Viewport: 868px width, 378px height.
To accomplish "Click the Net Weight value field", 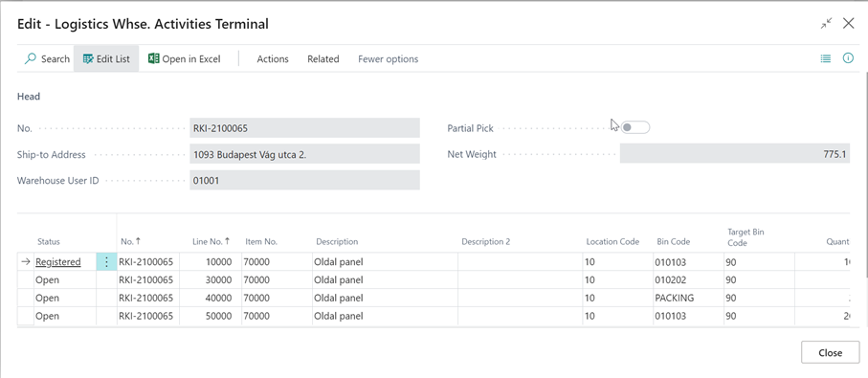I will pos(734,154).
